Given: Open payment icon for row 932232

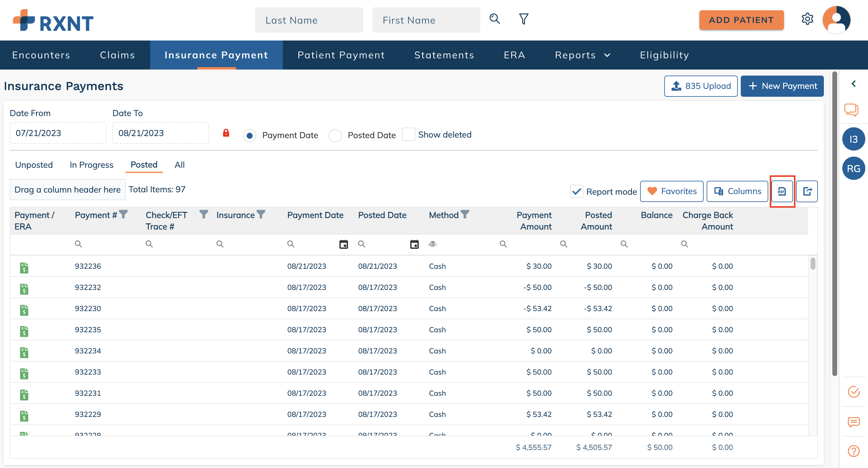Looking at the screenshot, I should 24,289.
